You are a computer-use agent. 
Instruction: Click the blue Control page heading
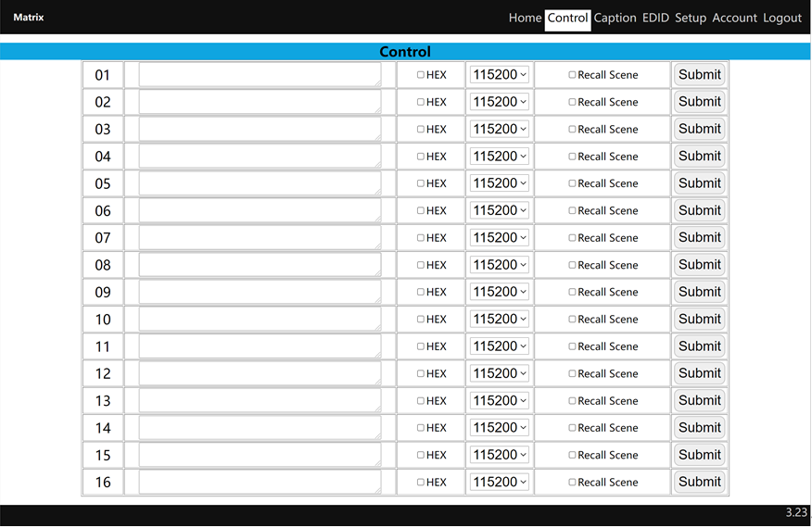coord(405,52)
